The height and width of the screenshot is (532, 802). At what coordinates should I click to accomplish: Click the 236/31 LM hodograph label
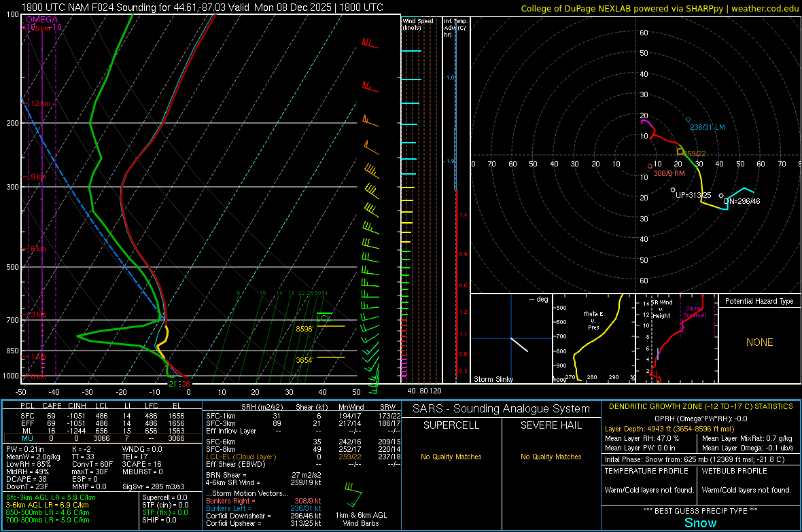pos(708,127)
